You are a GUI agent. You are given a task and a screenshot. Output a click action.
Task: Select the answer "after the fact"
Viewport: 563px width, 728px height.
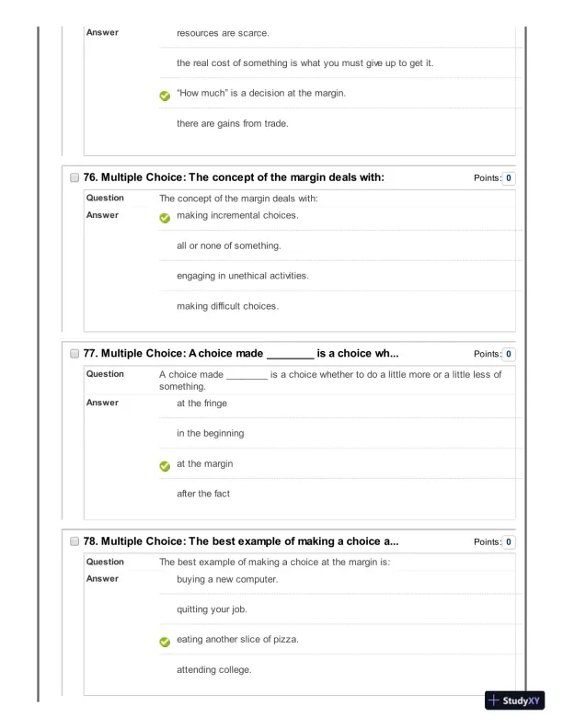tap(202, 494)
